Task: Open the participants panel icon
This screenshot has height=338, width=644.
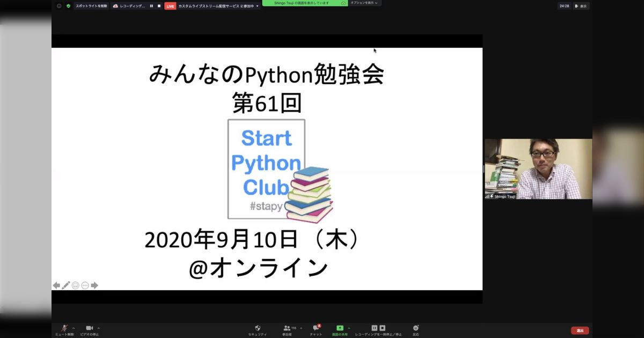Action: (287, 328)
